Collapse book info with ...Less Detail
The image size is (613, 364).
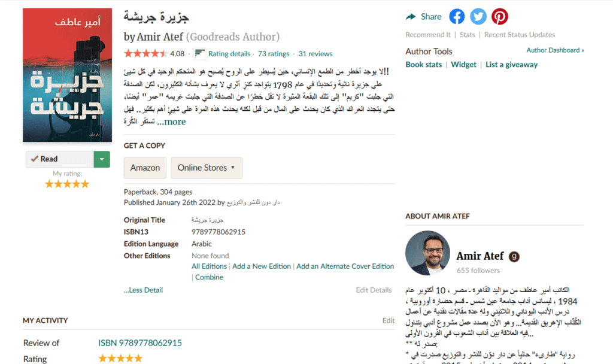[x=143, y=290]
